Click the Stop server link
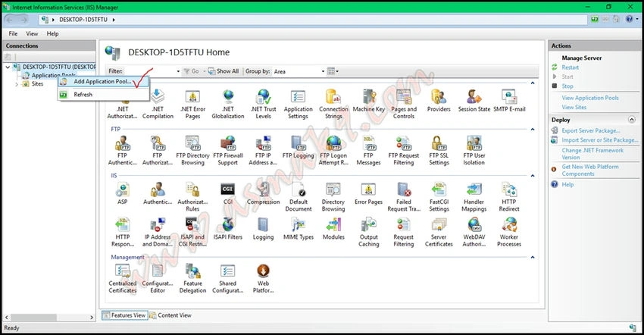 tap(567, 86)
